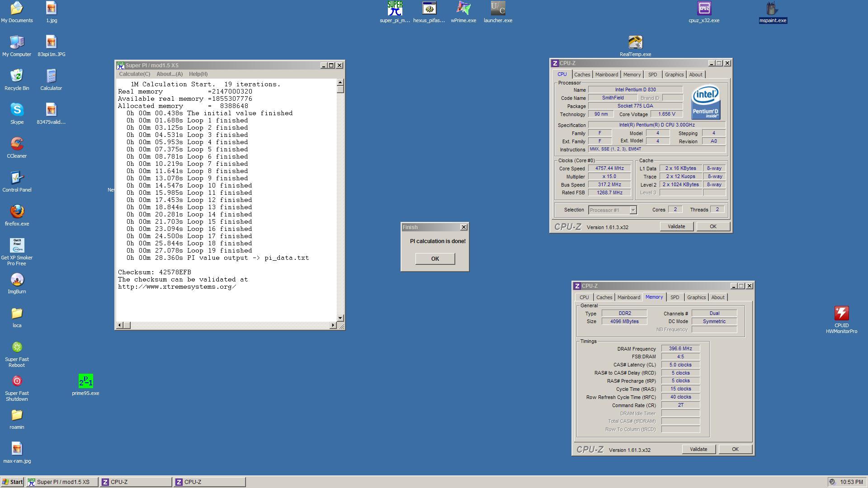Switch to About tab in bottom CPU-Z window
The image size is (868, 488).
click(717, 297)
